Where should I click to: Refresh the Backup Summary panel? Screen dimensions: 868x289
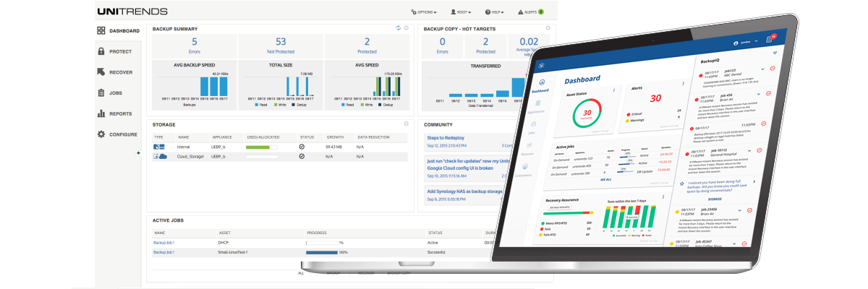[398, 28]
